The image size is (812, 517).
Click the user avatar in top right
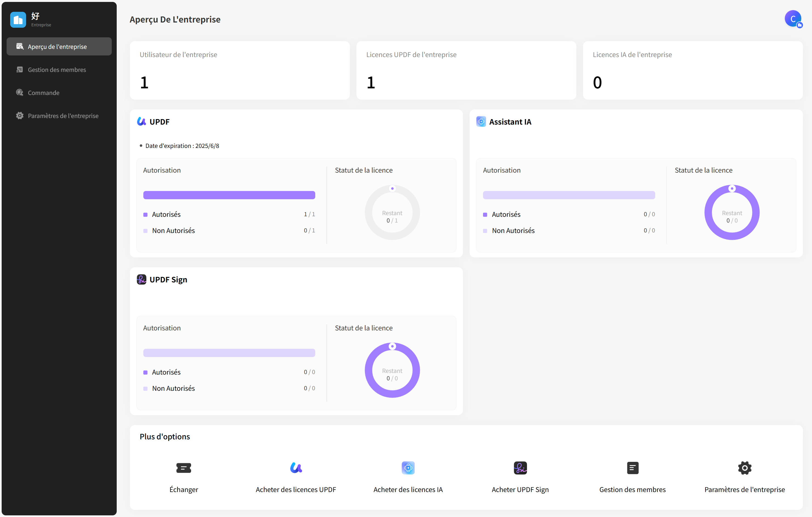coord(793,19)
